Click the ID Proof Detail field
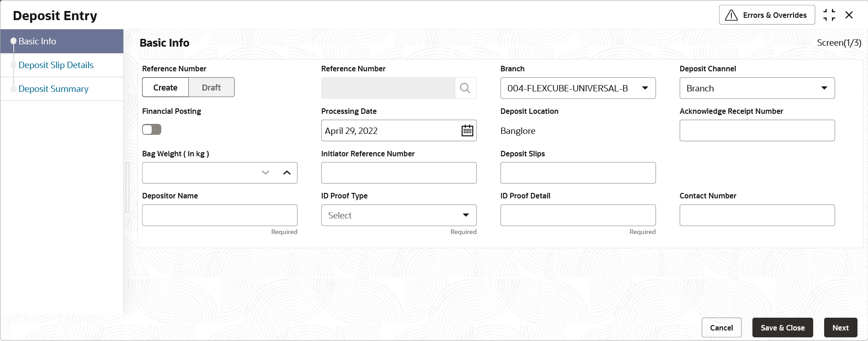This screenshot has width=868, height=341. (578, 215)
